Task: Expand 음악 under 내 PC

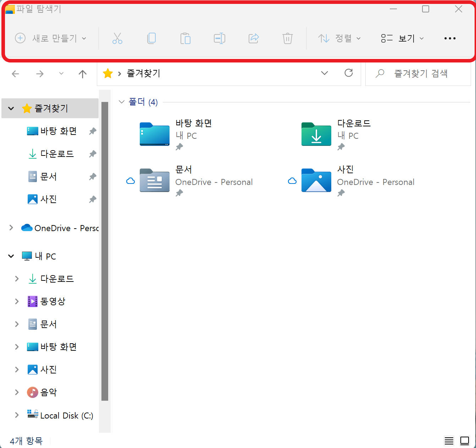Action: click(x=17, y=393)
